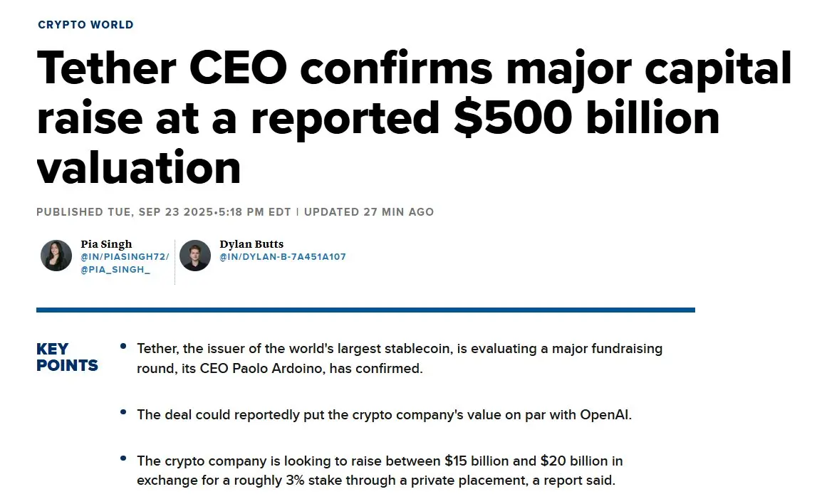Click Pia Singh's profile photo
Viewport: 817px width, 504px height.
tap(56, 256)
